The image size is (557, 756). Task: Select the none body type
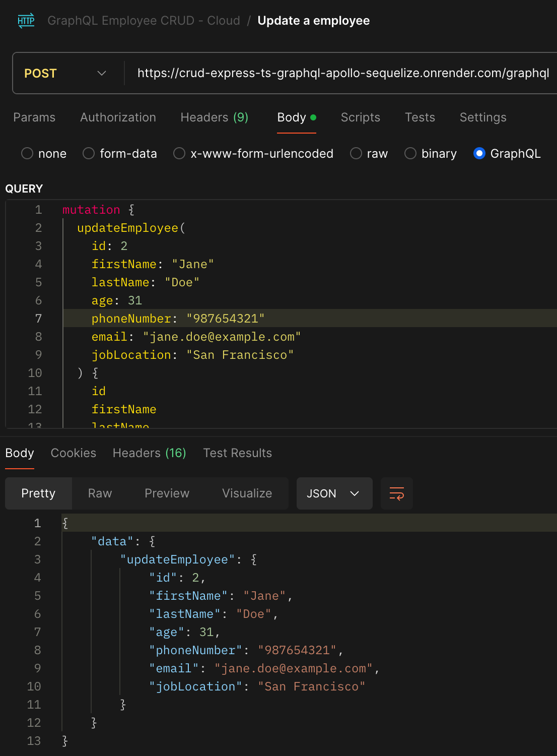tap(44, 154)
